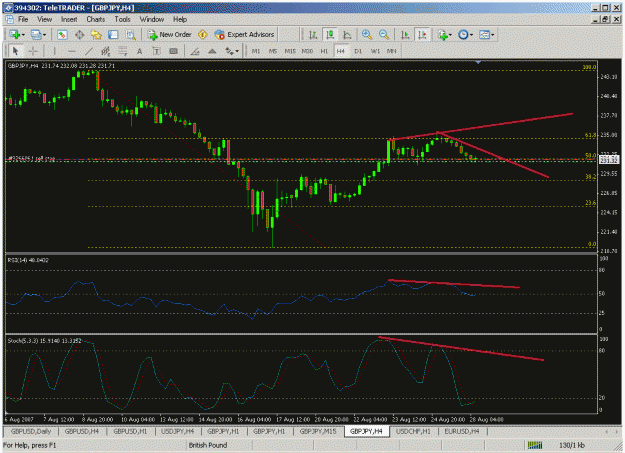Image resolution: width=625 pixels, height=453 pixels.
Task: Click the New Order button
Action: pyautogui.click(x=170, y=35)
